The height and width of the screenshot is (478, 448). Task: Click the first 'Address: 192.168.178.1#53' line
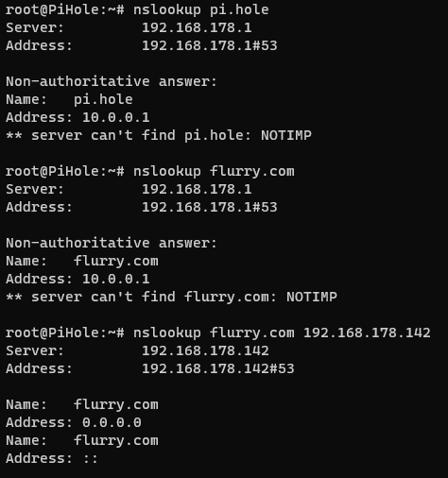pos(142,45)
